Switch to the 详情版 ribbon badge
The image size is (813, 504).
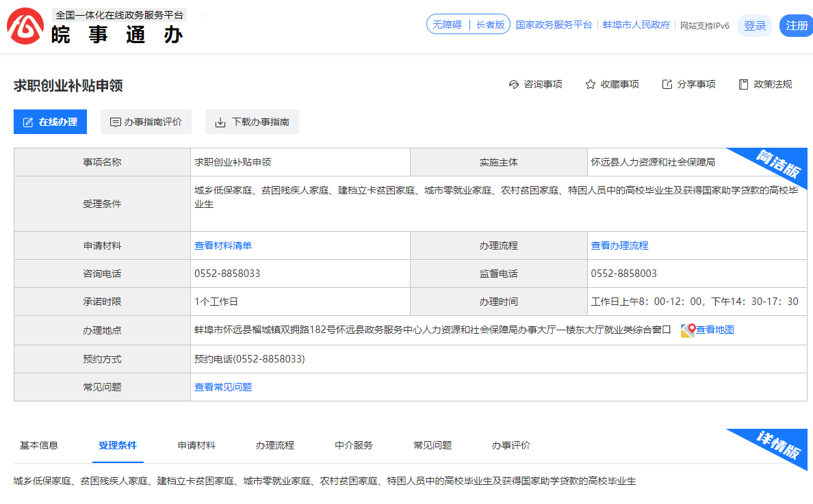777,445
